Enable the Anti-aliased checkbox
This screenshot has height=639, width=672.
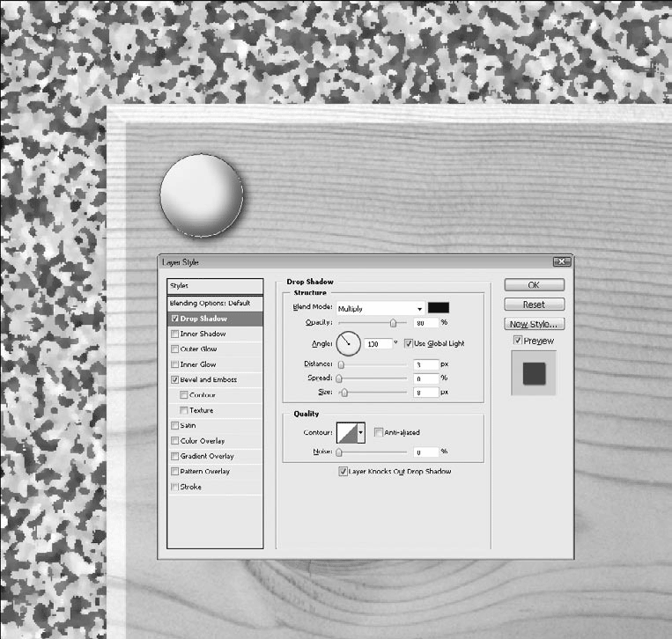coord(379,432)
